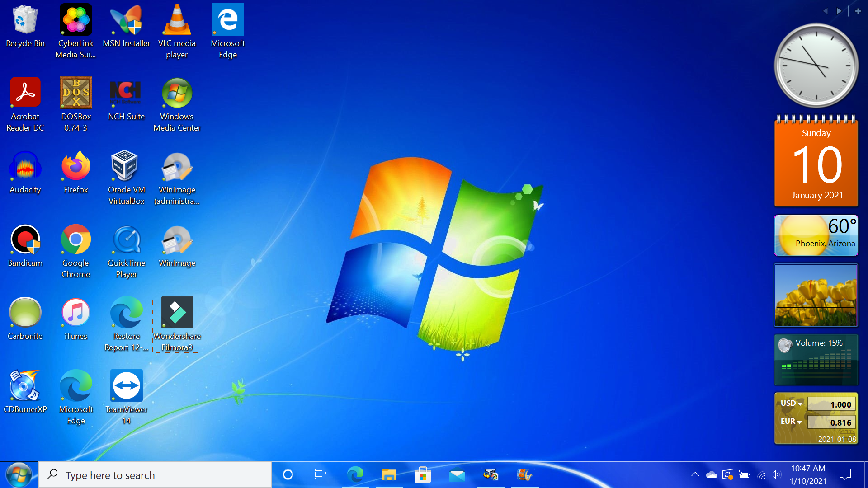
Task: Open the Recycle Bin desktop icon
Action: (x=25, y=26)
